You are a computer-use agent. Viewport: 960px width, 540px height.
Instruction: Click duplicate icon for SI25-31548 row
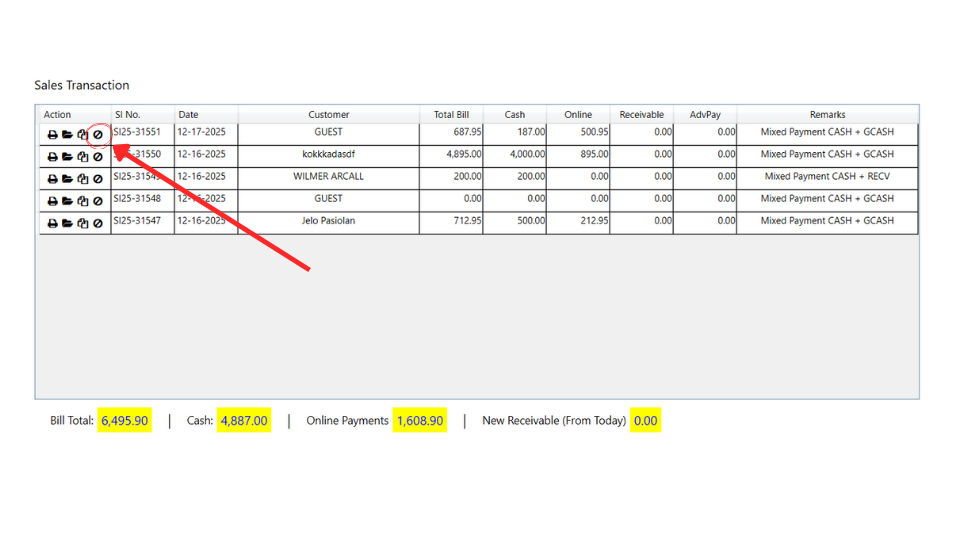coord(83,201)
